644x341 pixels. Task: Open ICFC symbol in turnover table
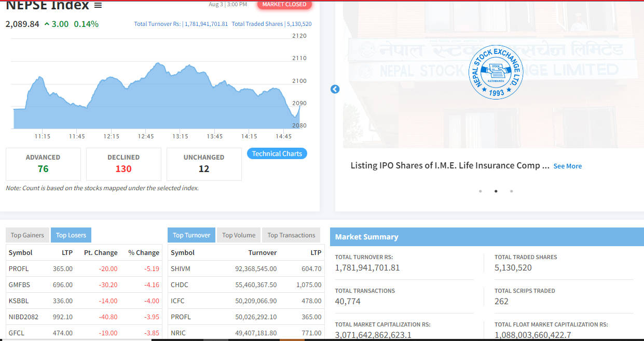(177, 301)
